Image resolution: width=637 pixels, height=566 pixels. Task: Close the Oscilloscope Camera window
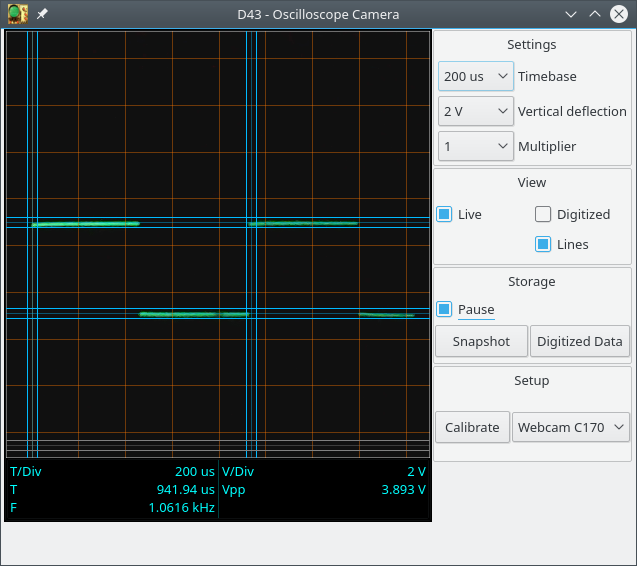pos(619,14)
